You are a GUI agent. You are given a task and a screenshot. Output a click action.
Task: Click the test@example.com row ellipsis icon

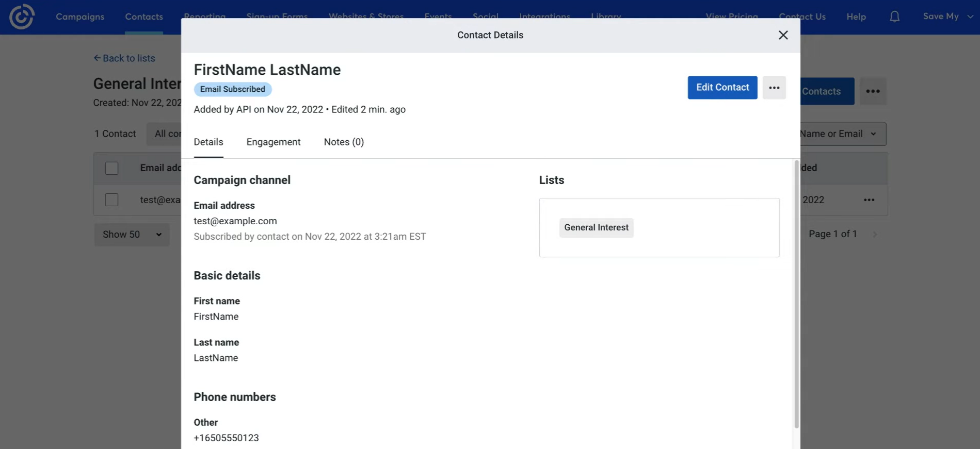click(x=869, y=200)
